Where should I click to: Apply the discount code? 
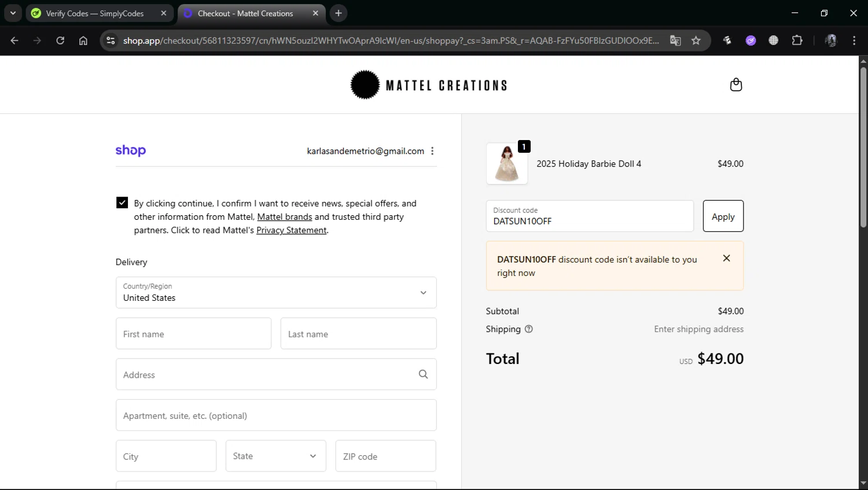pos(723,216)
